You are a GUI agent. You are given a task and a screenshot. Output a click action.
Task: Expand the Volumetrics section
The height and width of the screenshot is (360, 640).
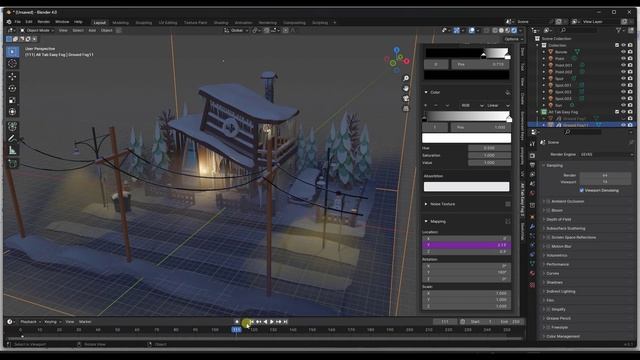coord(557,255)
